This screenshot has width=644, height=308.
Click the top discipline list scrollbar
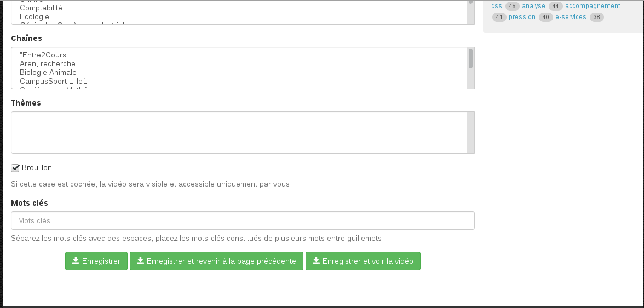[470, 12]
